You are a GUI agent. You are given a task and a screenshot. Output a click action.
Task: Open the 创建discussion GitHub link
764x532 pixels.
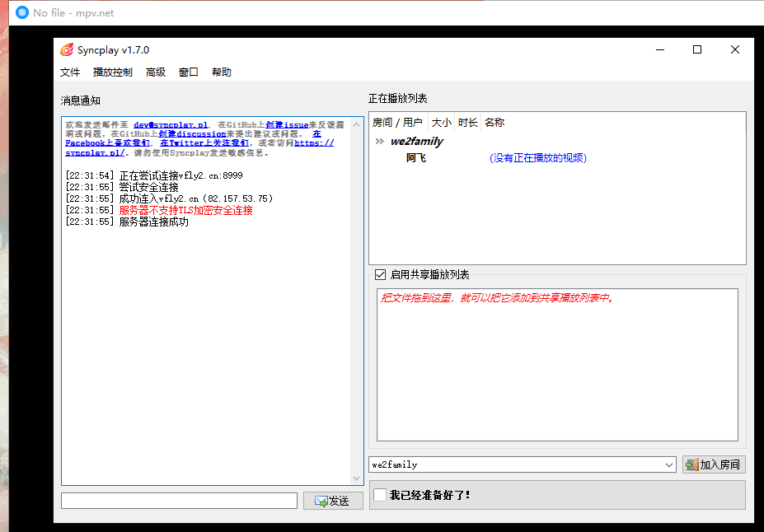[x=192, y=134]
